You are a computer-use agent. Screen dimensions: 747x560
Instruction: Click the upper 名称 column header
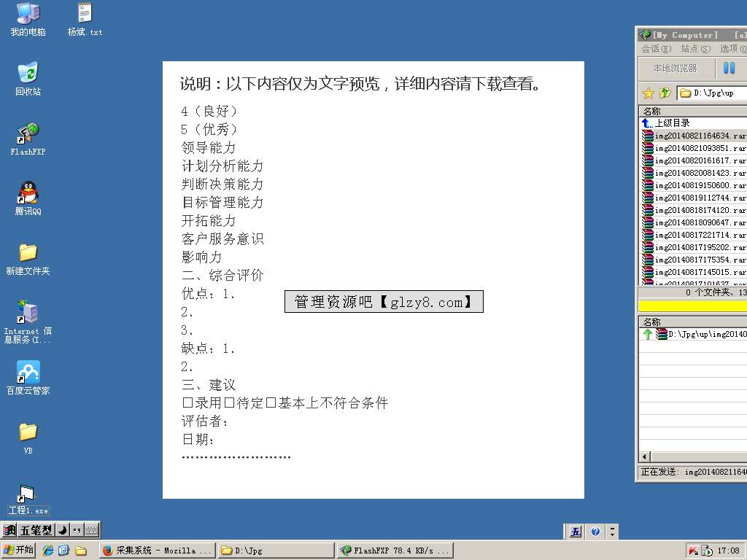coord(693,111)
